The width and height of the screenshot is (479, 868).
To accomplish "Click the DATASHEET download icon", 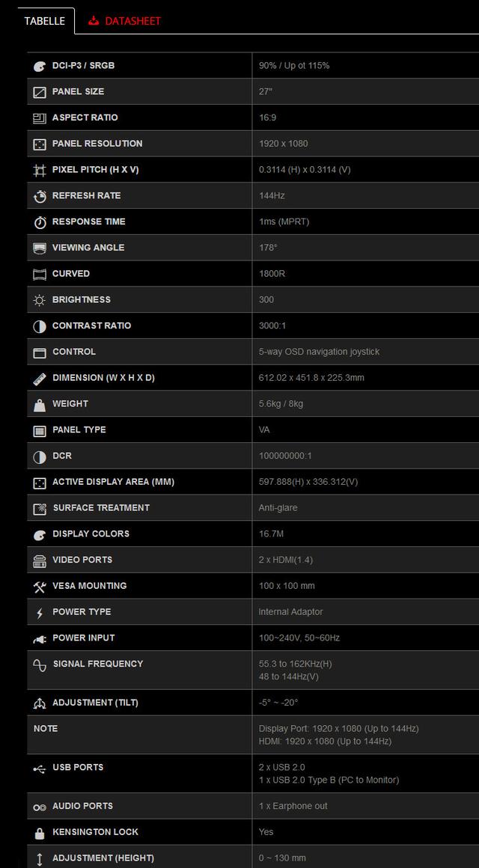I will click(93, 21).
